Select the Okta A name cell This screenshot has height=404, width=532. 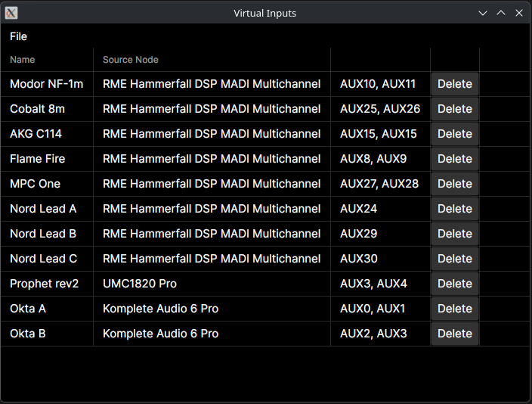point(47,309)
